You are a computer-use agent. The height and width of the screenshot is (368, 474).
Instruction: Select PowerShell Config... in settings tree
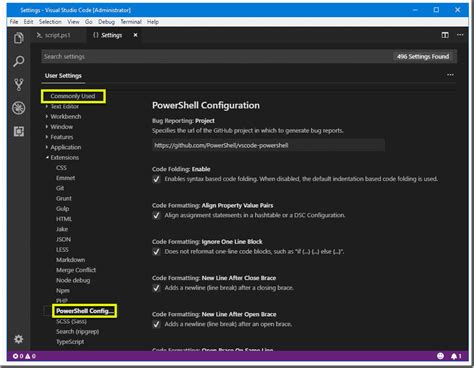click(x=85, y=311)
